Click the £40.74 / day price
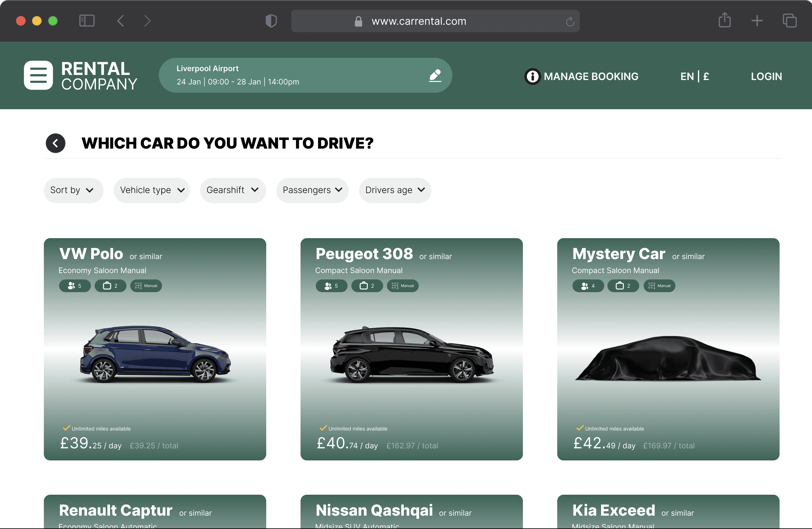 [x=347, y=443]
